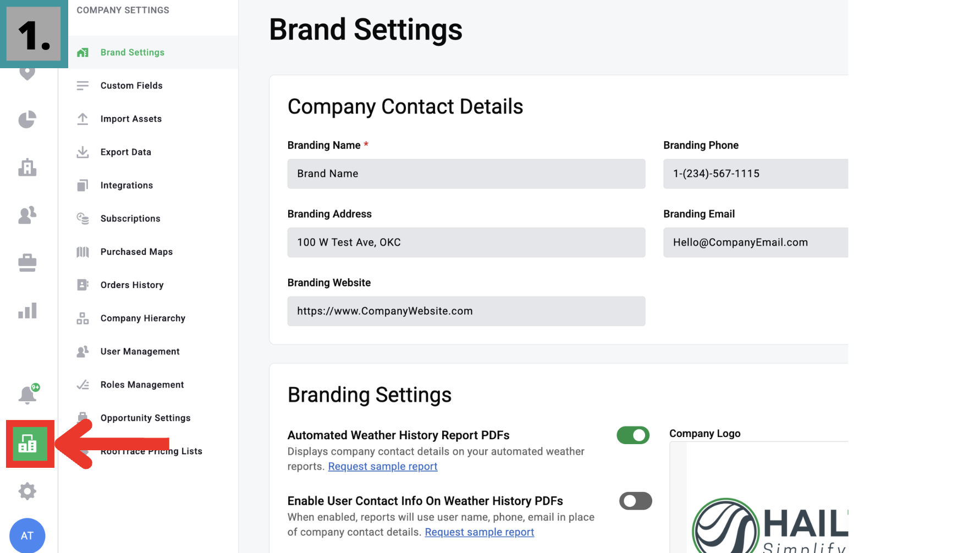This screenshot has height=553, width=980.
Task: Focus the Branding Website field
Action: 466,311
